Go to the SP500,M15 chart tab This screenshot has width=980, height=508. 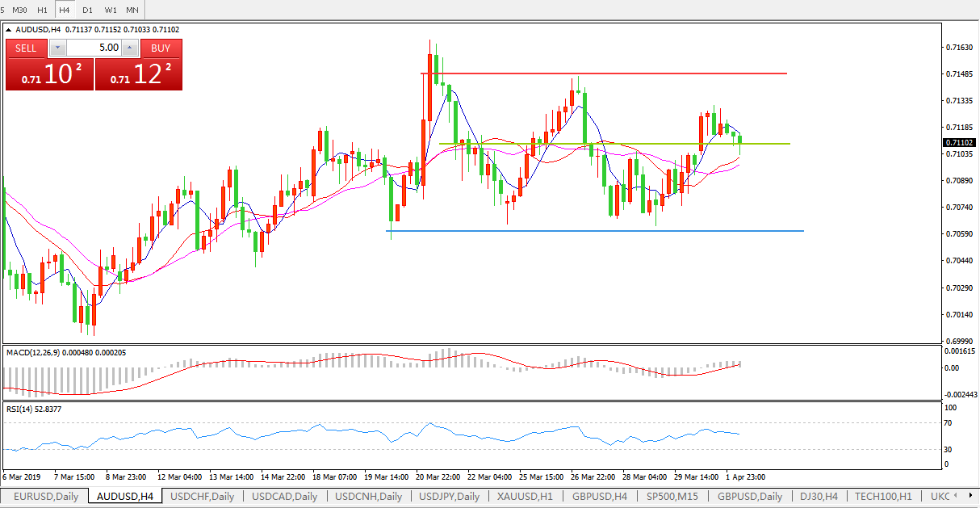673,497
